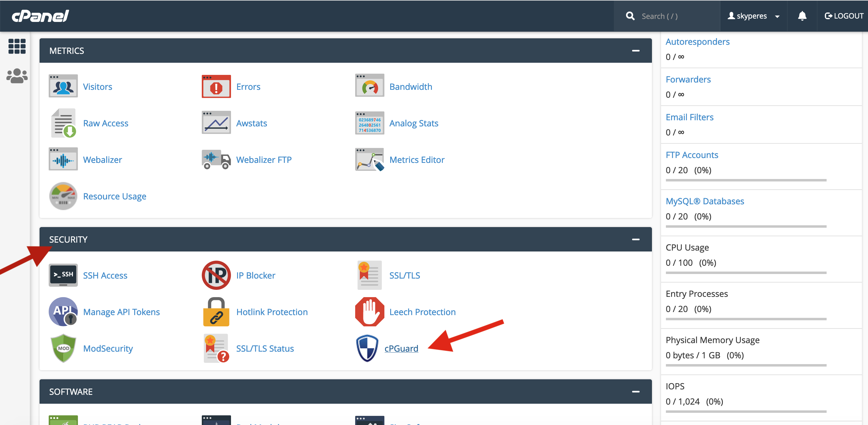Open the ModSecurity link
The height and width of the screenshot is (425, 868).
point(108,349)
